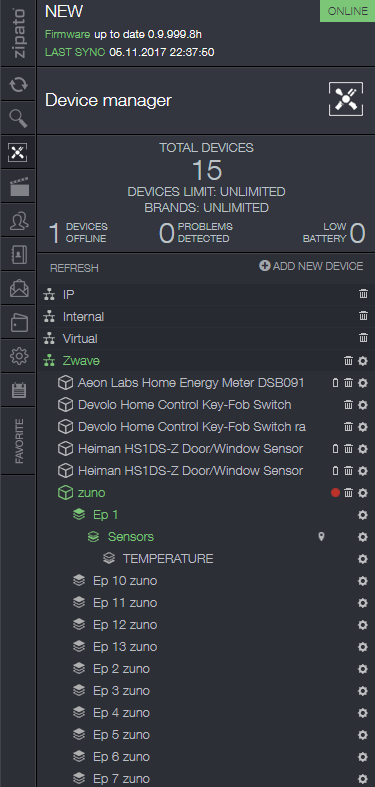The height and width of the screenshot is (787, 375).
Task: Delete the Zwave network with trash icon
Action: pos(348,360)
